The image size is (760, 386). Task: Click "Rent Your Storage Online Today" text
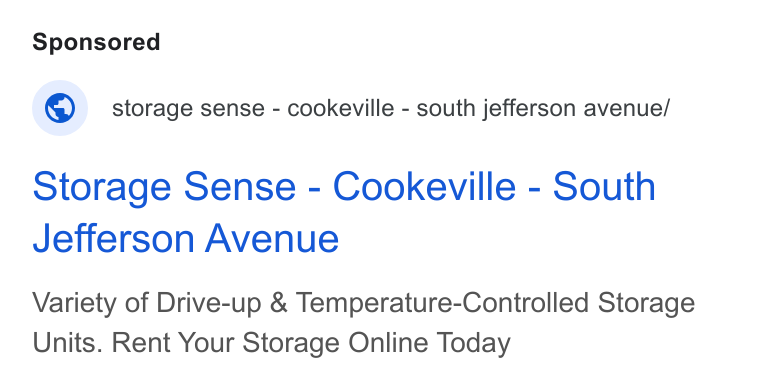311,343
